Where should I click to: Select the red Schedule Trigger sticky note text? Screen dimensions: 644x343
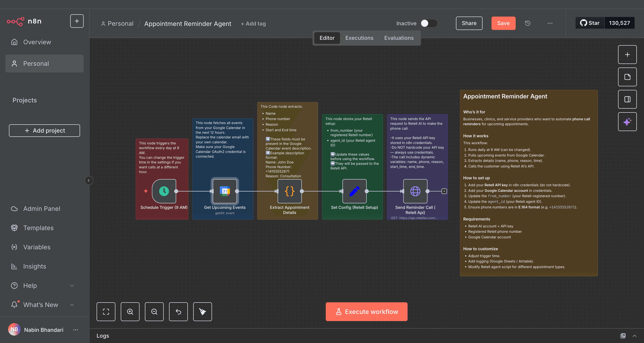[x=161, y=157]
